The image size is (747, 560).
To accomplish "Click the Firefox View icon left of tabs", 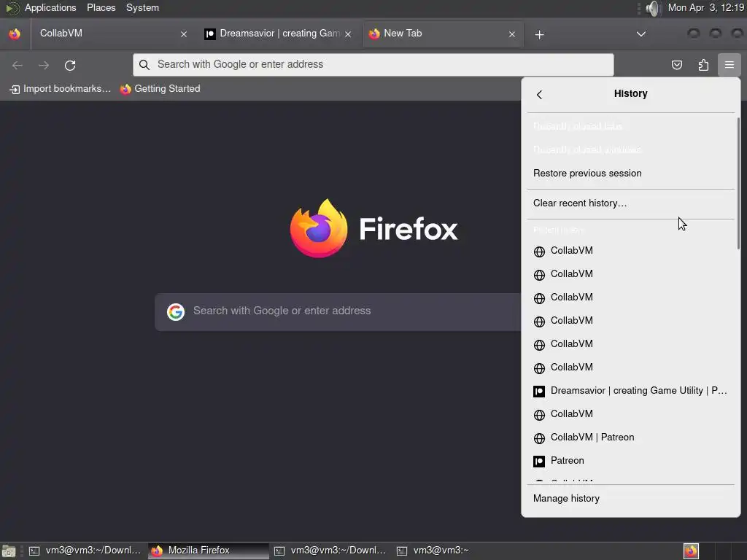I will 15,34.
